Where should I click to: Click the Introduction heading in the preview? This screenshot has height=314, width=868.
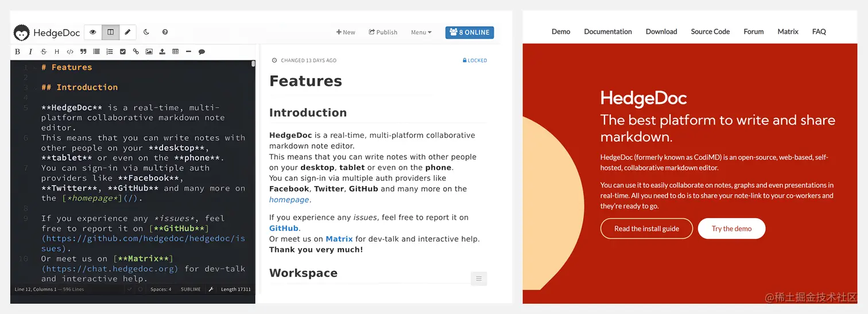click(x=308, y=113)
